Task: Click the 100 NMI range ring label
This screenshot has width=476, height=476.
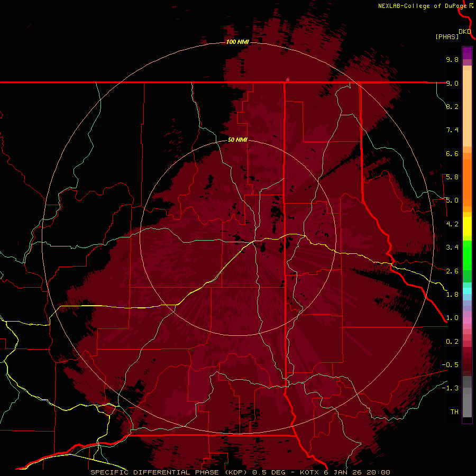Action: pos(237,42)
